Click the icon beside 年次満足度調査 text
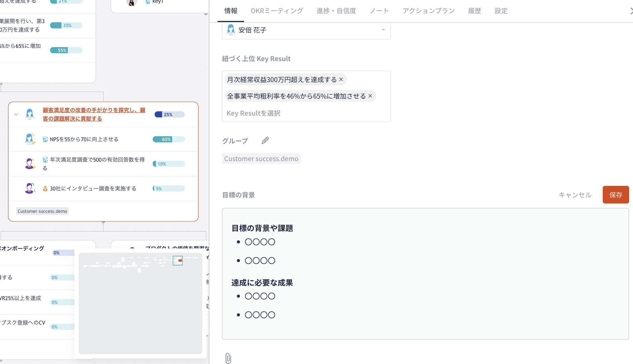The image size is (633, 364). click(45, 160)
